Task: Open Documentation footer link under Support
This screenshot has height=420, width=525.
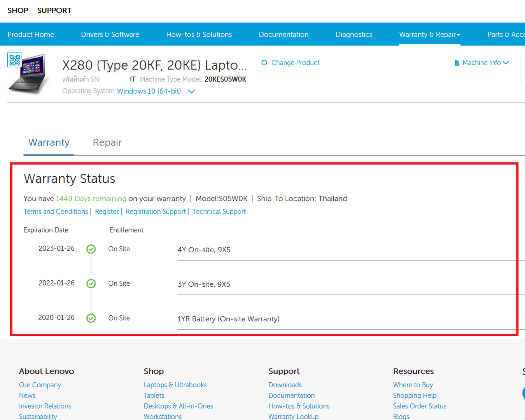Action: 292,395
